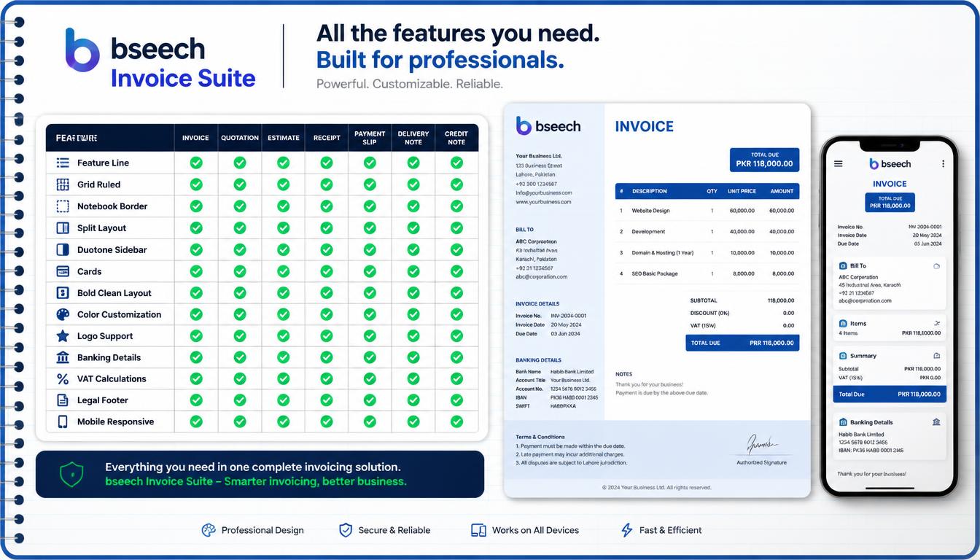The height and width of the screenshot is (560, 980).
Task: Click the Color Customization palette icon
Action: click(63, 314)
